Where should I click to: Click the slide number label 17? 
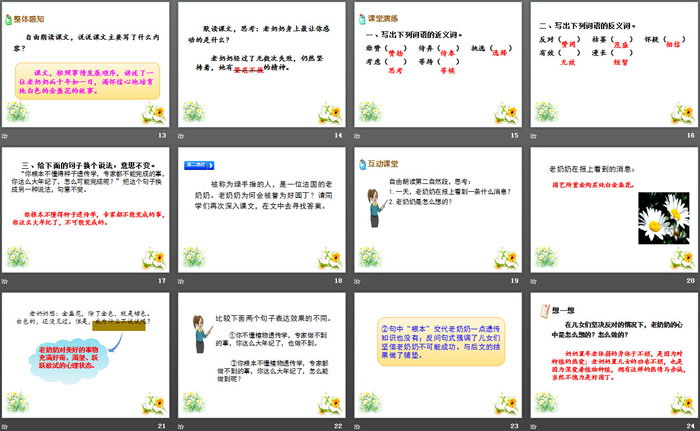[162, 280]
